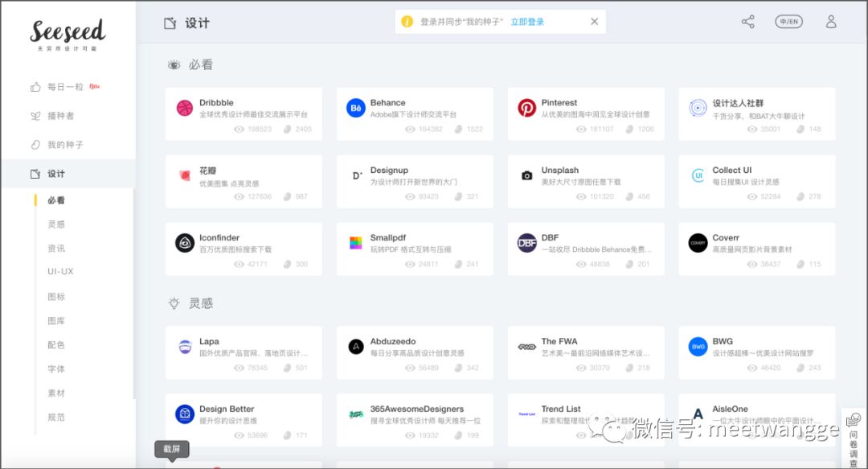Click the Designup D icon

[357, 175]
